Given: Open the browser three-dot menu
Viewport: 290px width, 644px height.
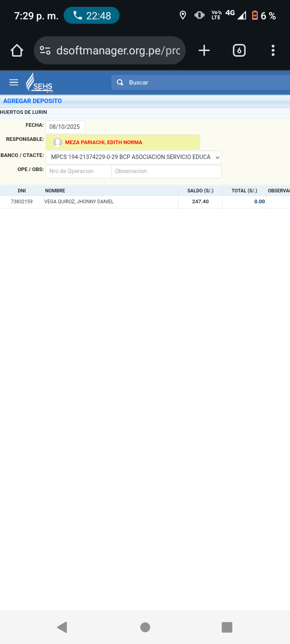Looking at the screenshot, I should 273,50.
